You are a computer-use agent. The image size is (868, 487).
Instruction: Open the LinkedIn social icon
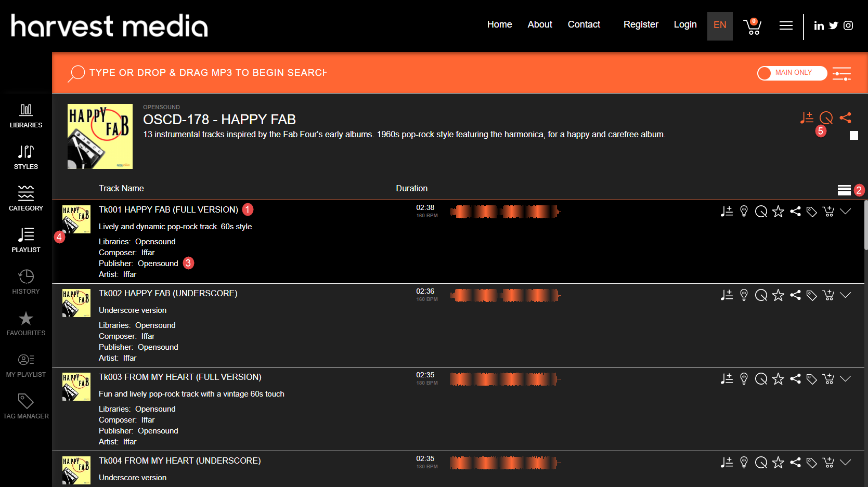point(819,25)
